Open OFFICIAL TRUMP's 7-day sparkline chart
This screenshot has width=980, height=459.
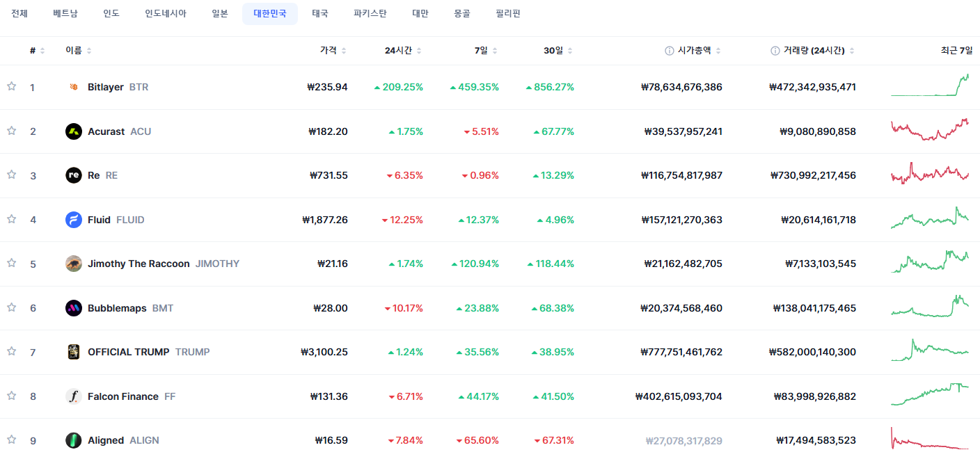930,350
